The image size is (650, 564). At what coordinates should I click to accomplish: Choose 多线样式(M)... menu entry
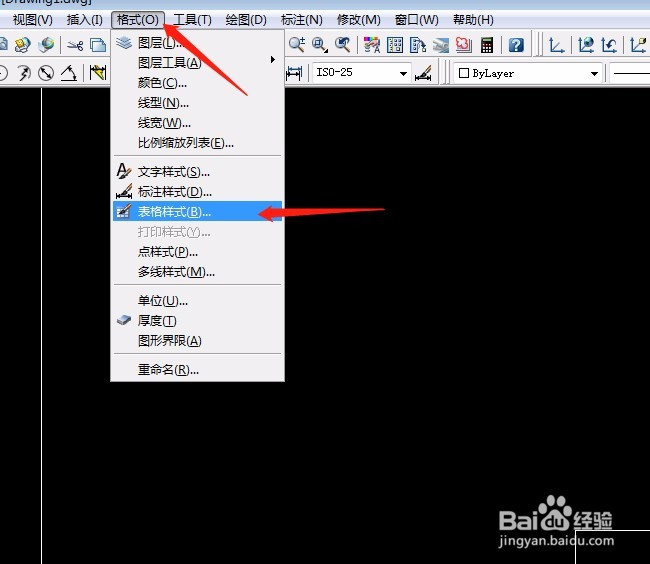[x=198, y=272]
